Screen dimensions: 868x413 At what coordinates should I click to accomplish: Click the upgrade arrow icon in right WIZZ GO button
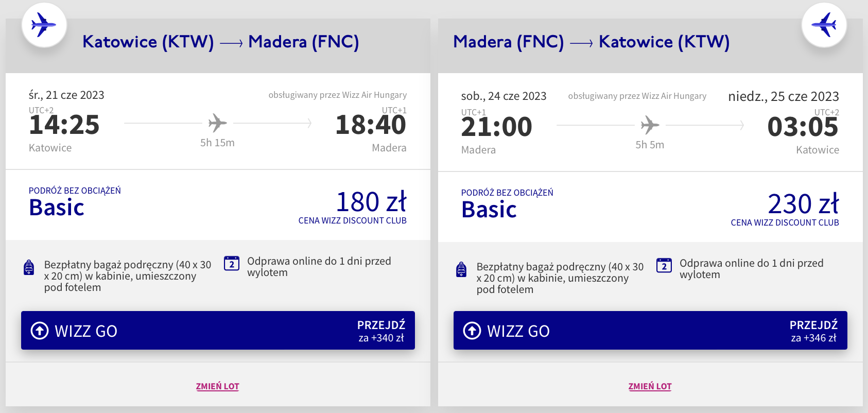[472, 331]
